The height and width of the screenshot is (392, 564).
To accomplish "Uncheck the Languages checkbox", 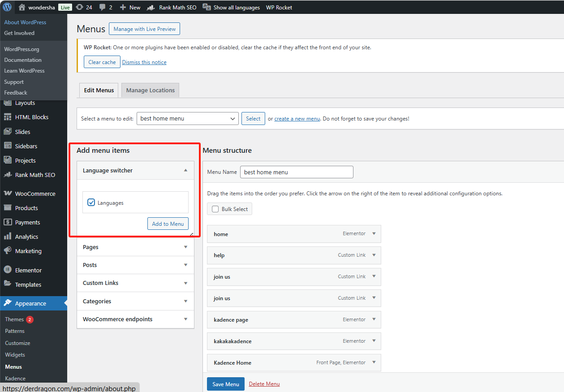I will pos(91,202).
